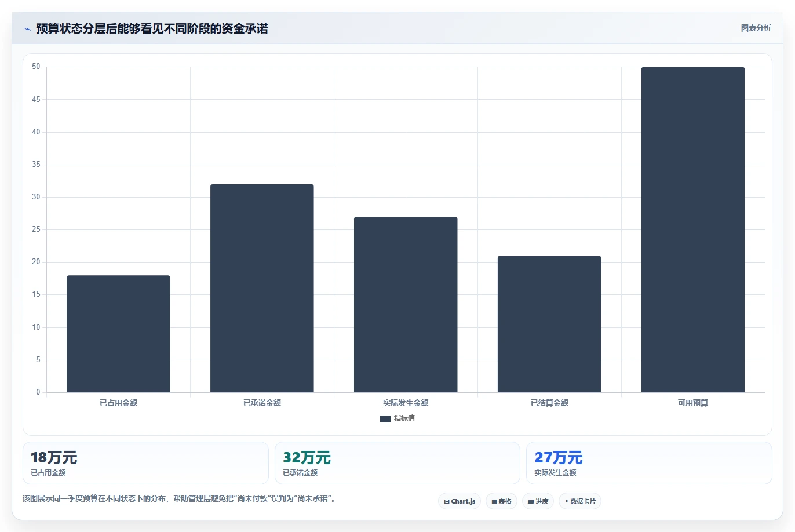Click the 已占用金额 x-axis label
This screenshot has width=795, height=532.
coord(118,403)
